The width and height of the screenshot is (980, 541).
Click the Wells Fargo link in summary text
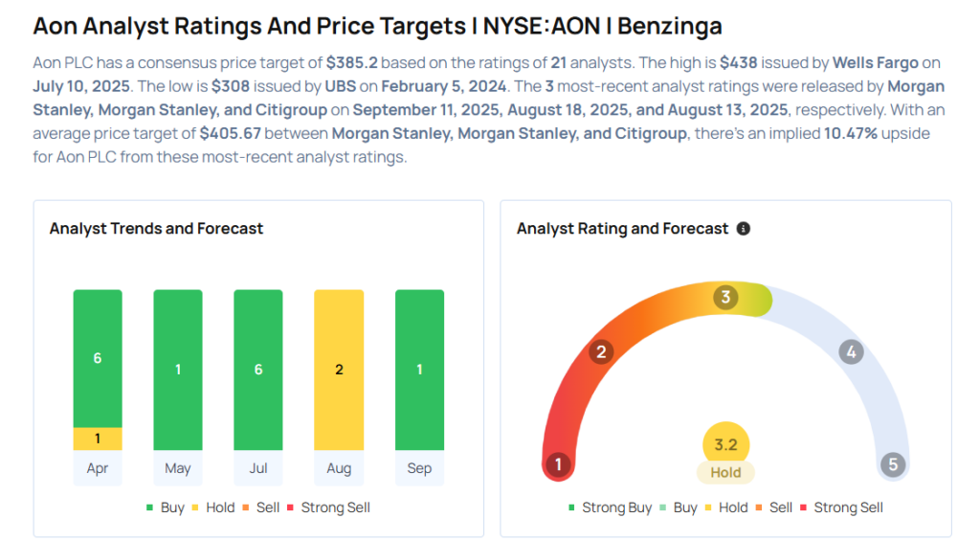875,63
